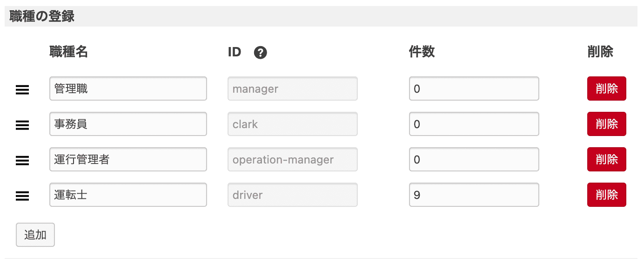Delete the 管理職 job type
The image size is (644, 259).
606,89
